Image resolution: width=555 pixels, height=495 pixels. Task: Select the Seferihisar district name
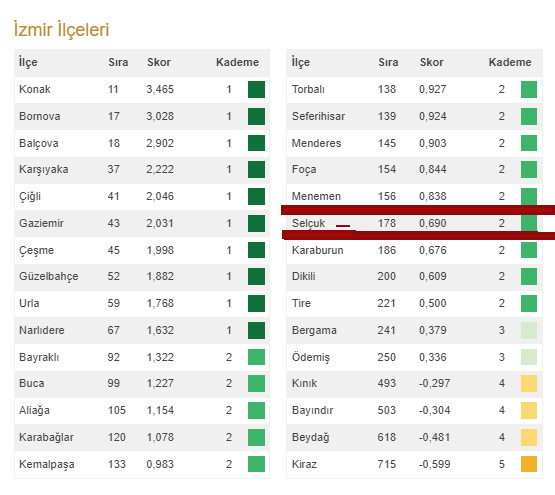[318, 116]
